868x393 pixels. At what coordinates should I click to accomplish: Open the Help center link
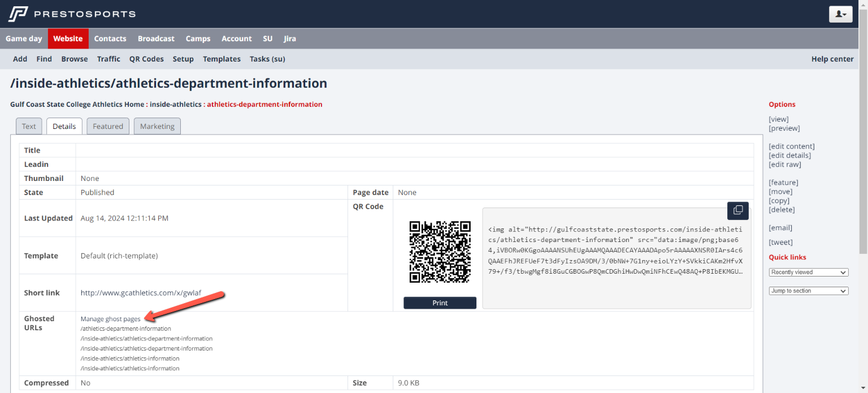pos(832,59)
